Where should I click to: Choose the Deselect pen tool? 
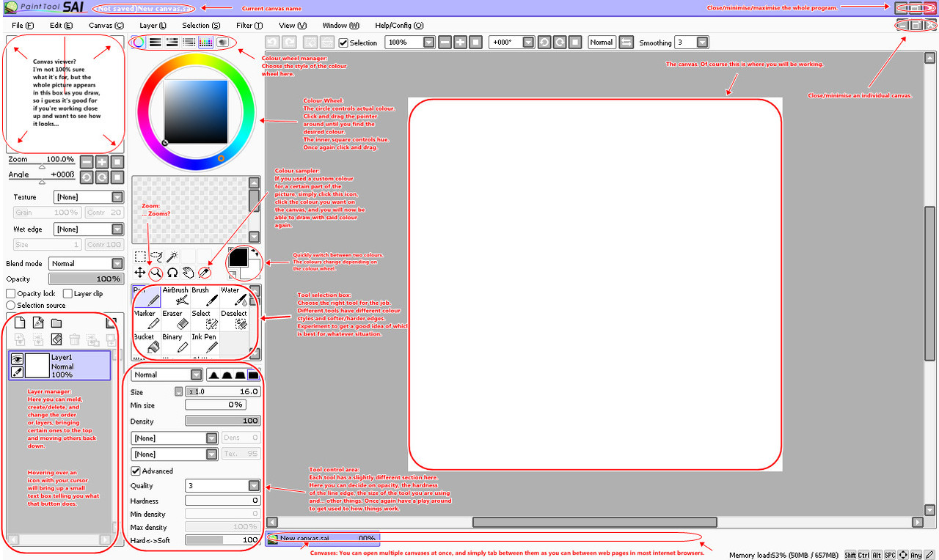click(x=234, y=320)
